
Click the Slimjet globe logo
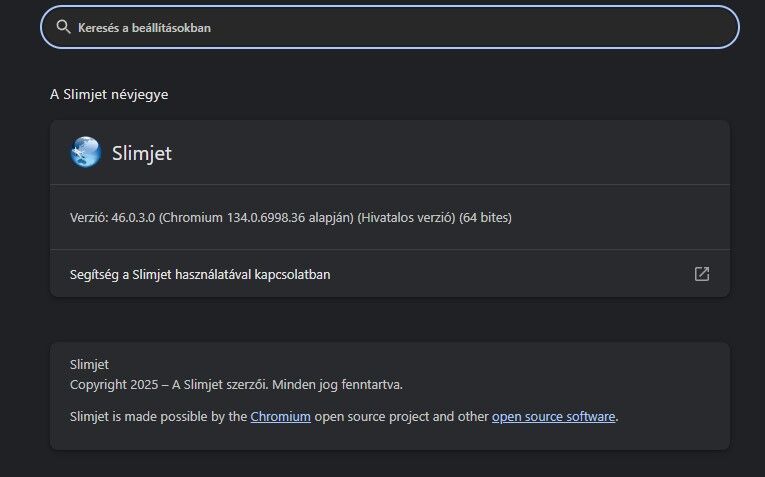[86, 152]
